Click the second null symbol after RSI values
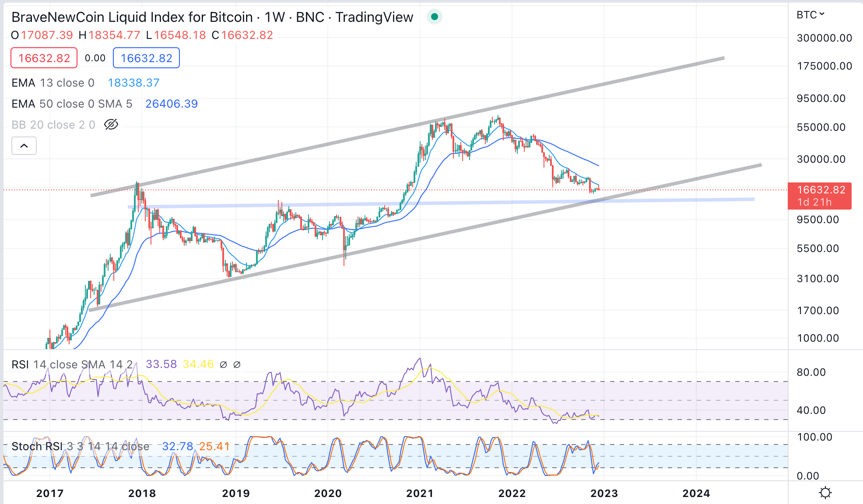This screenshot has width=863, height=504. (237, 364)
